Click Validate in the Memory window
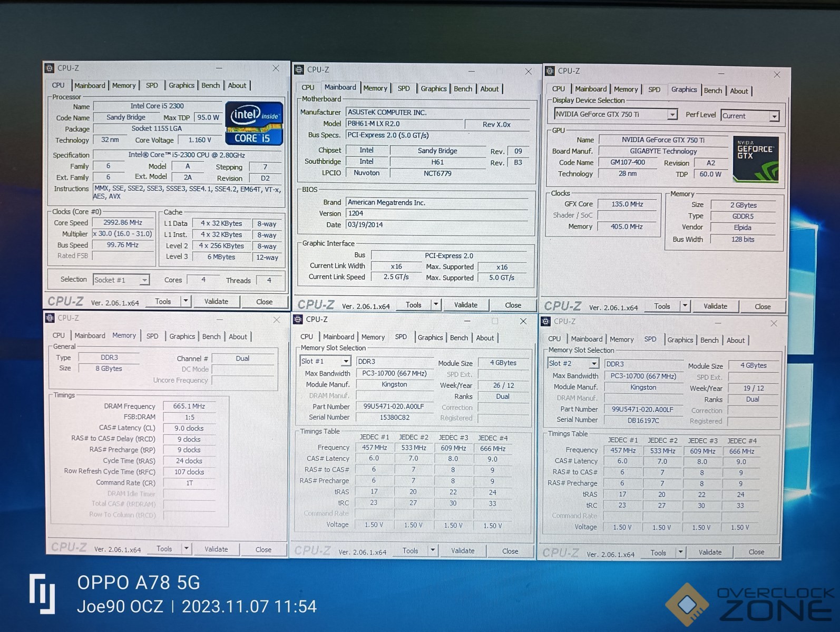Viewport: 840px width, 632px height. coord(217,549)
